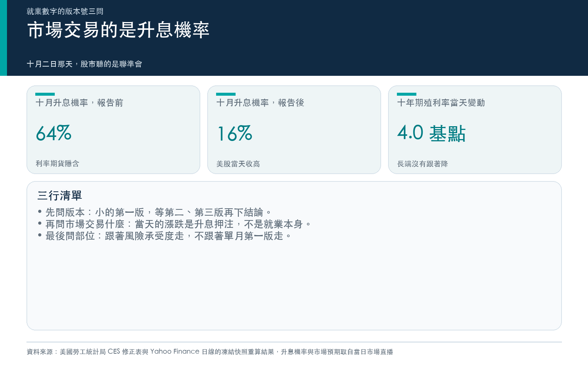This screenshot has width=588, height=368.
Task: Click the 4.0 基點 value
Action: pos(431,133)
